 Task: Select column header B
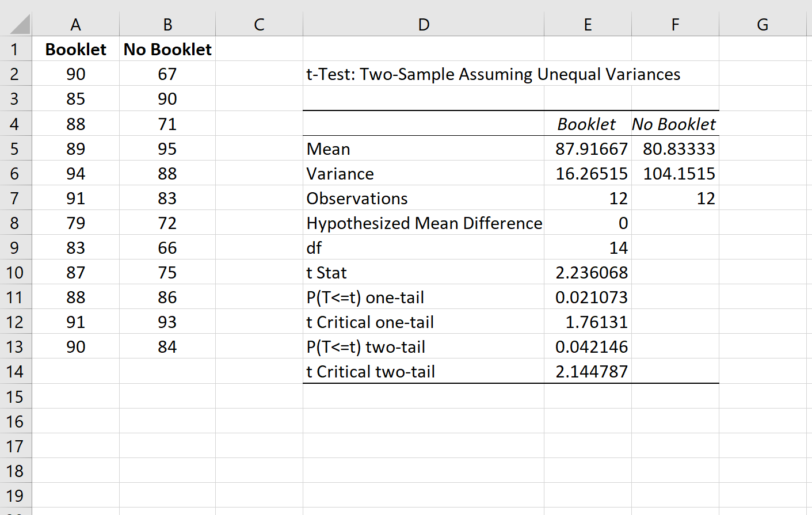tap(167, 24)
